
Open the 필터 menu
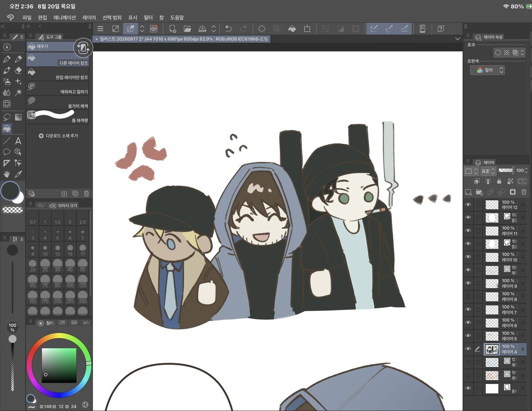[148, 17]
